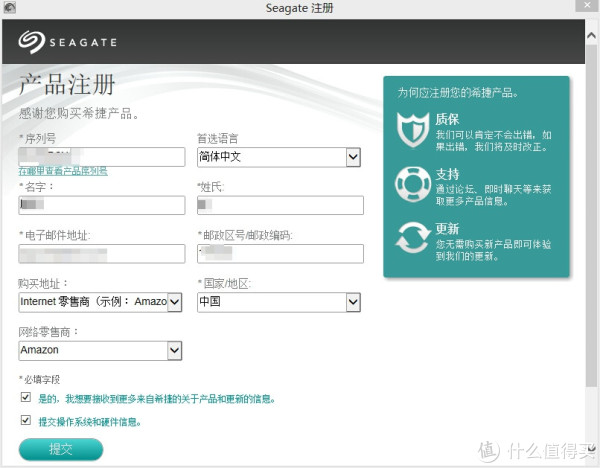Screen dimensions: 600x468
Task: Click the 支持 heading in teal panel
Action: 447,174
